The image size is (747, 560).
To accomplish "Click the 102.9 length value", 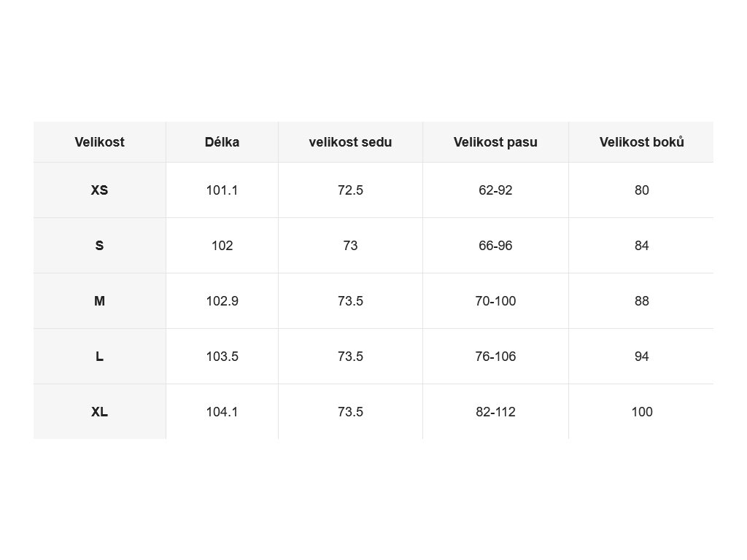I will tap(222, 301).
